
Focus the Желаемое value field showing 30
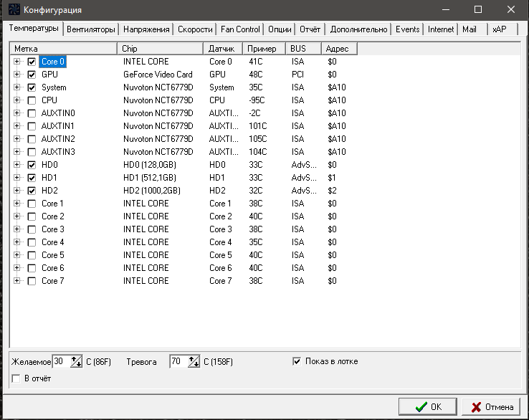[61, 362]
